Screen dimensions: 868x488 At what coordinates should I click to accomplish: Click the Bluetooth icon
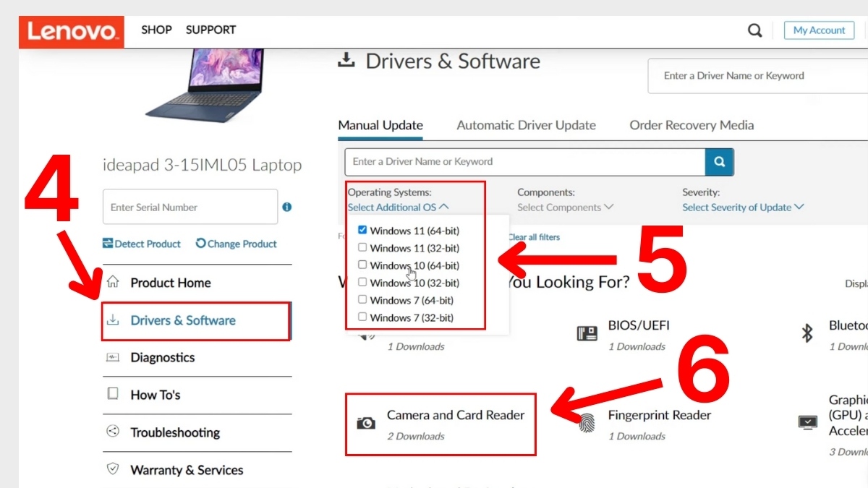click(x=807, y=333)
